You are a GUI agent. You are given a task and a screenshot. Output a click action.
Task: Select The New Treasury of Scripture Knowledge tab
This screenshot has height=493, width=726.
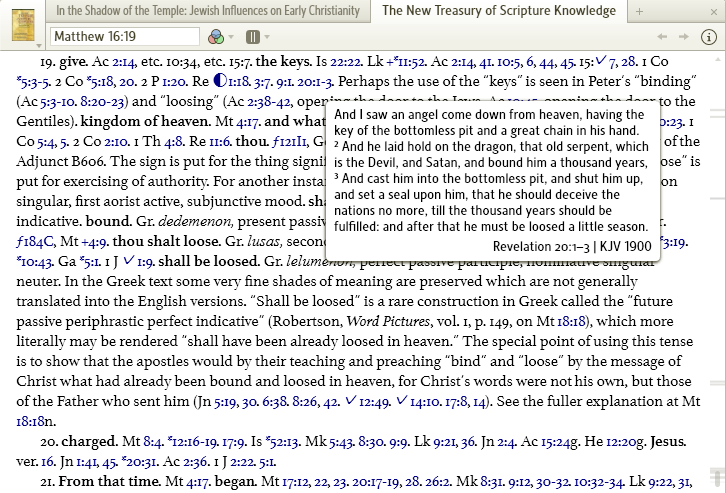point(499,11)
